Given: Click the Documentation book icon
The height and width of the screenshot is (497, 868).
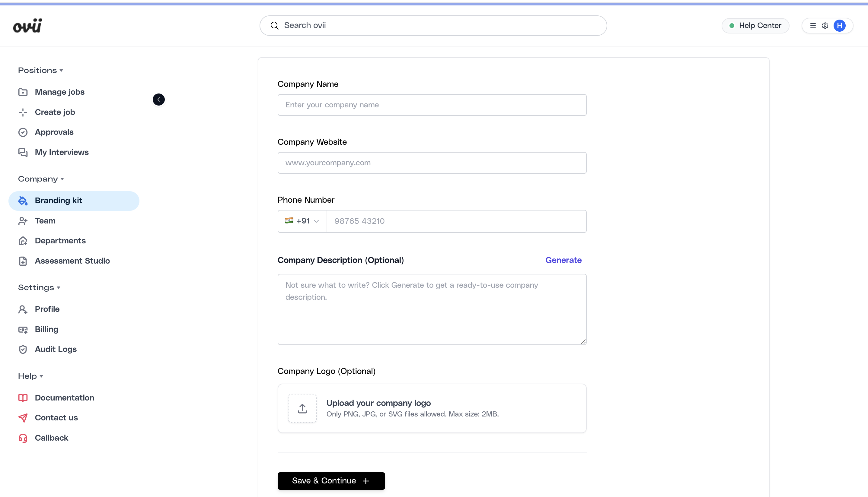Looking at the screenshot, I should [23, 398].
